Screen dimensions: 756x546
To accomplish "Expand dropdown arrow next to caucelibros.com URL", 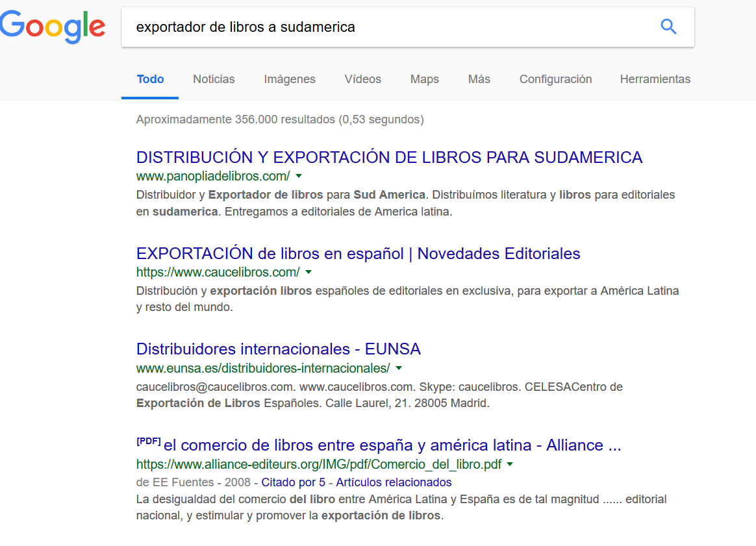I will (x=309, y=272).
